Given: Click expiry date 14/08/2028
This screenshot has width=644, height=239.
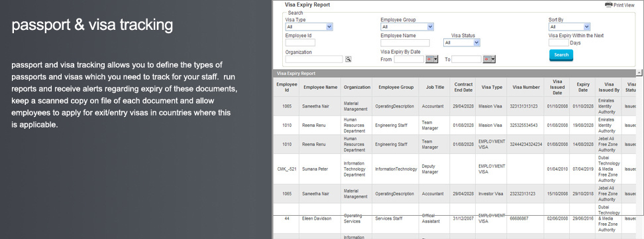Looking at the screenshot, I should tap(582, 144).
